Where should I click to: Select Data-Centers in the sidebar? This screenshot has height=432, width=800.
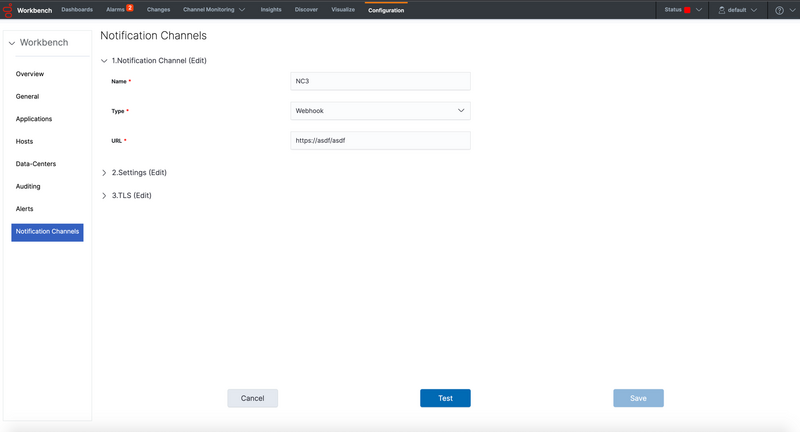35,164
